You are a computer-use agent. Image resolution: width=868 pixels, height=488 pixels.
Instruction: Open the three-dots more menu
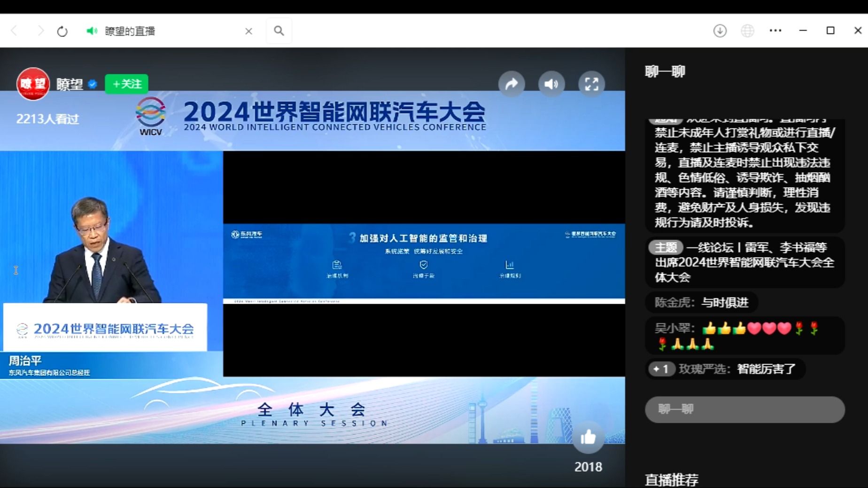[775, 30]
